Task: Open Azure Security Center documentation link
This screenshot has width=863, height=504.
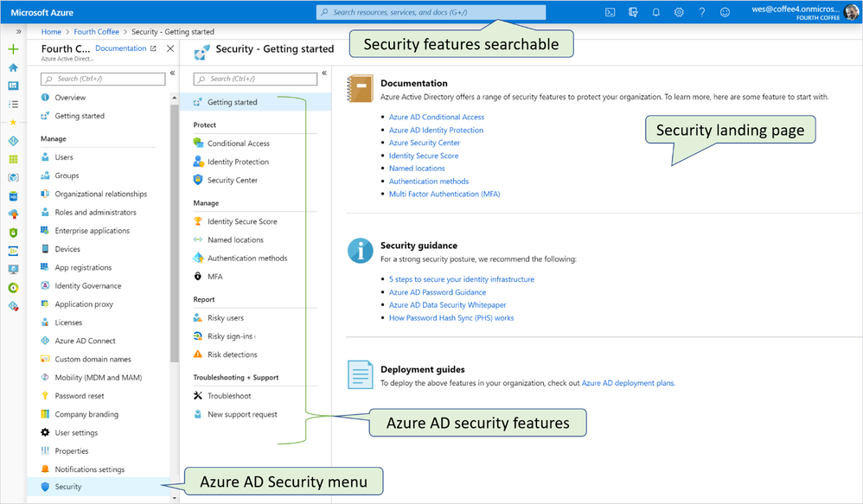Action: click(425, 143)
